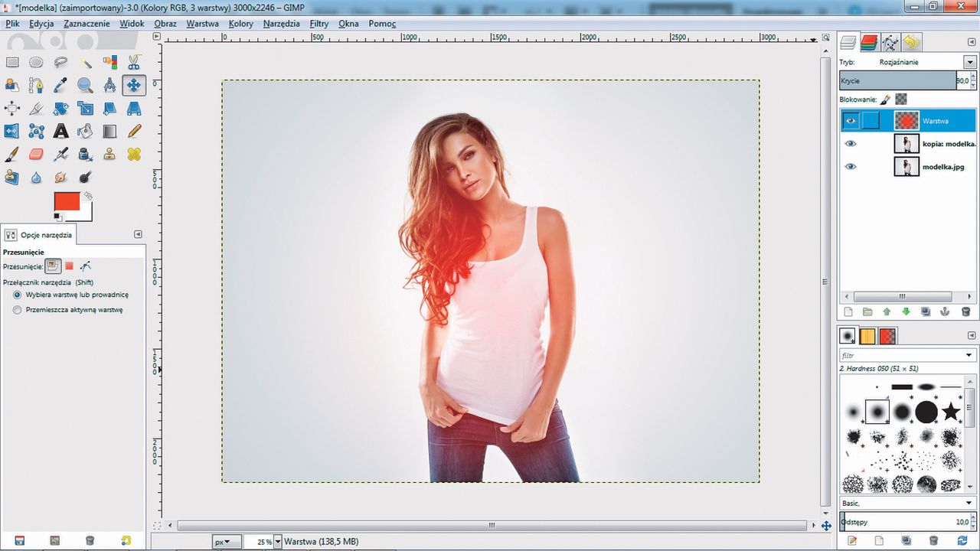Select the Move tool
Viewport: 980px width, 551px height.
134,86
